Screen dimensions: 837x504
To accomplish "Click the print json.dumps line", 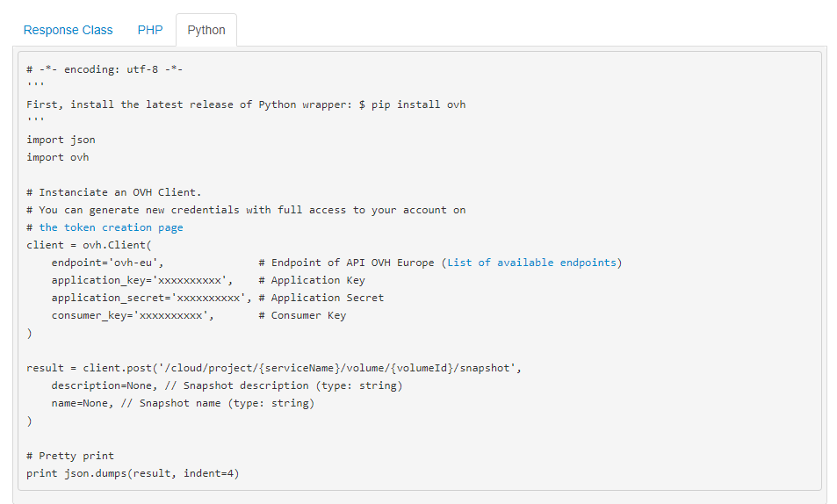I will (x=133, y=473).
